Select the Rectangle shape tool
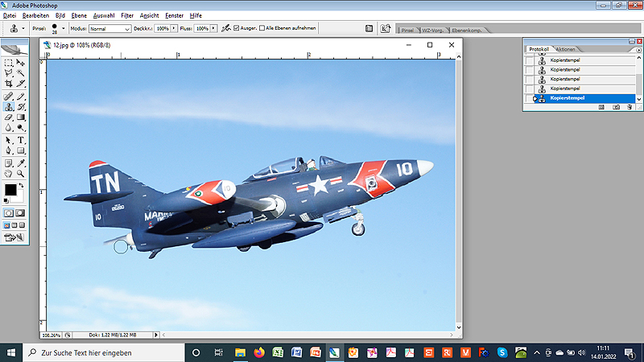 21,150
